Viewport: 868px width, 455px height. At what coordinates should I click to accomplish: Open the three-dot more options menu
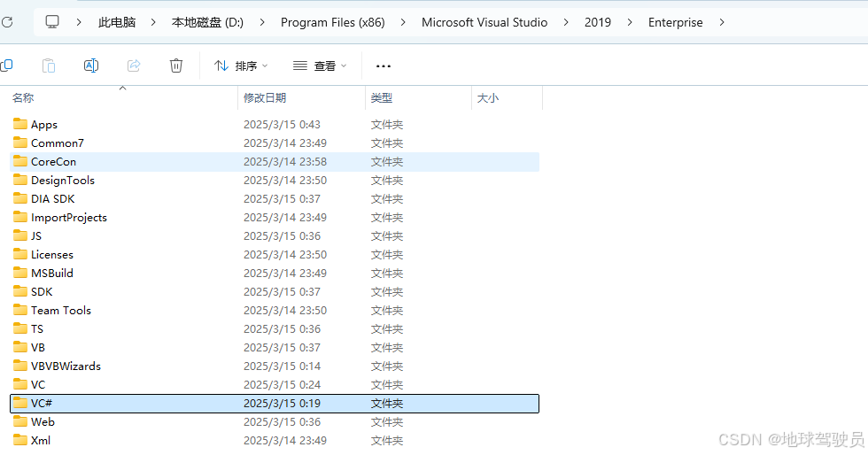[x=383, y=66]
